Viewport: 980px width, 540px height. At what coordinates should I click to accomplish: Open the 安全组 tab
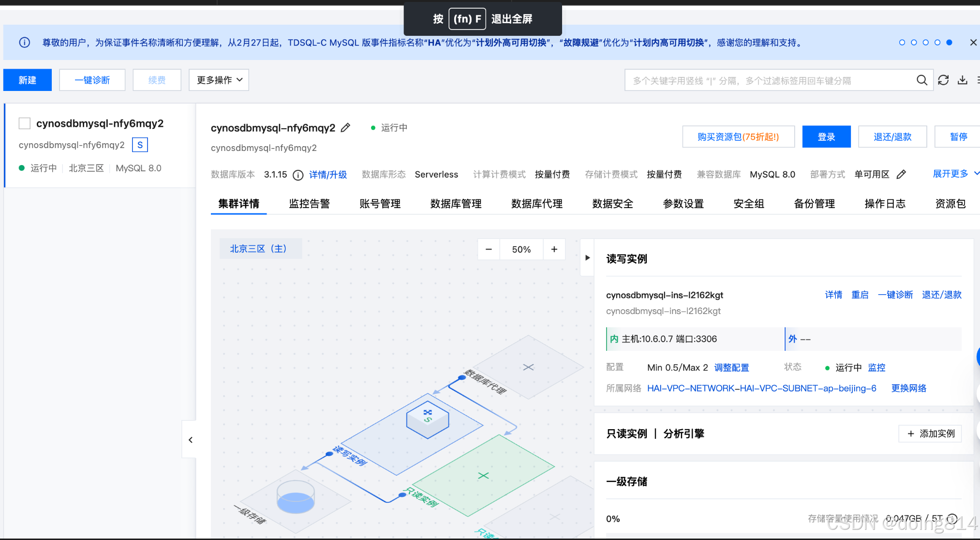tap(749, 204)
